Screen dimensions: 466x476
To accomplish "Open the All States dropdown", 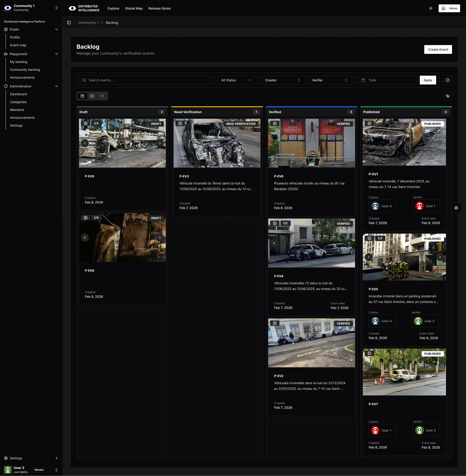I will pyautogui.click(x=236, y=80).
